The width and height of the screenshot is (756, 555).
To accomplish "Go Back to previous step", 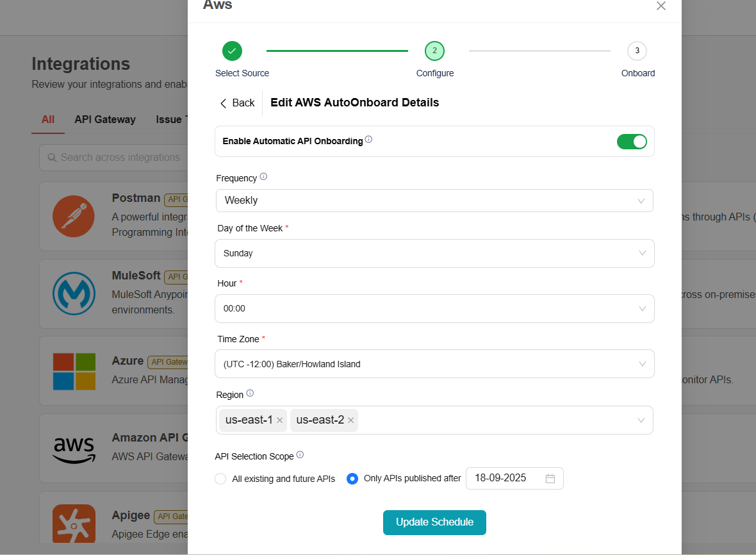I will pos(237,103).
